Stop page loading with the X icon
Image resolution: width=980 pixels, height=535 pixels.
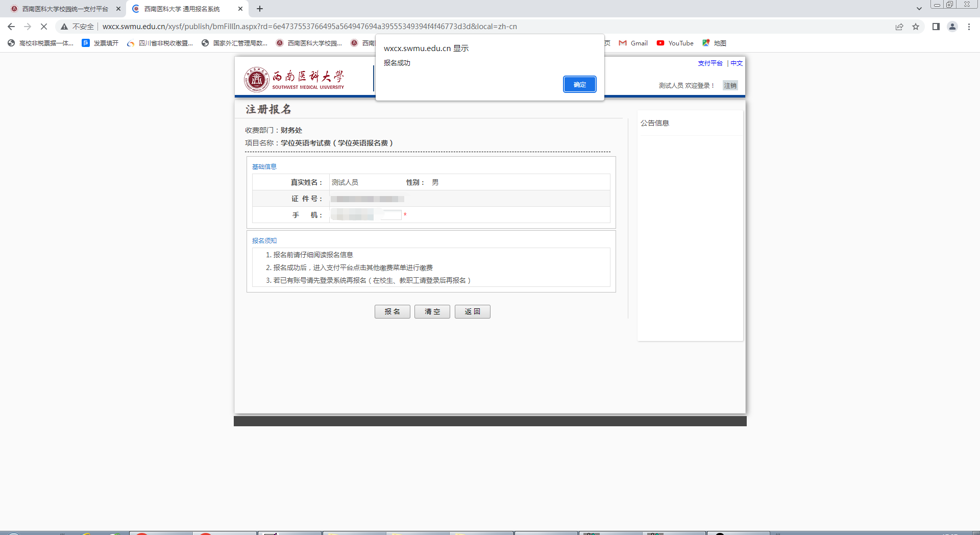[x=44, y=27]
